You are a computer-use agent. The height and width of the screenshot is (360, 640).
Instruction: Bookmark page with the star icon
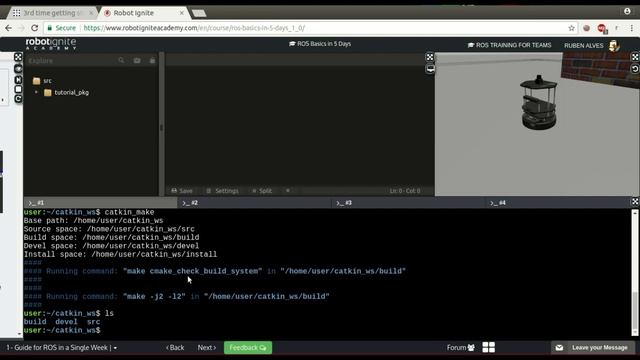pyautogui.click(x=571, y=28)
